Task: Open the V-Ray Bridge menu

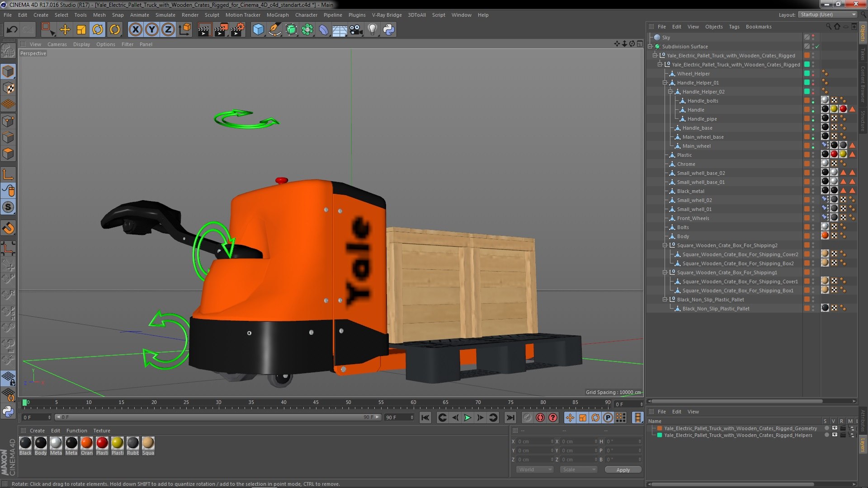Action: [387, 15]
